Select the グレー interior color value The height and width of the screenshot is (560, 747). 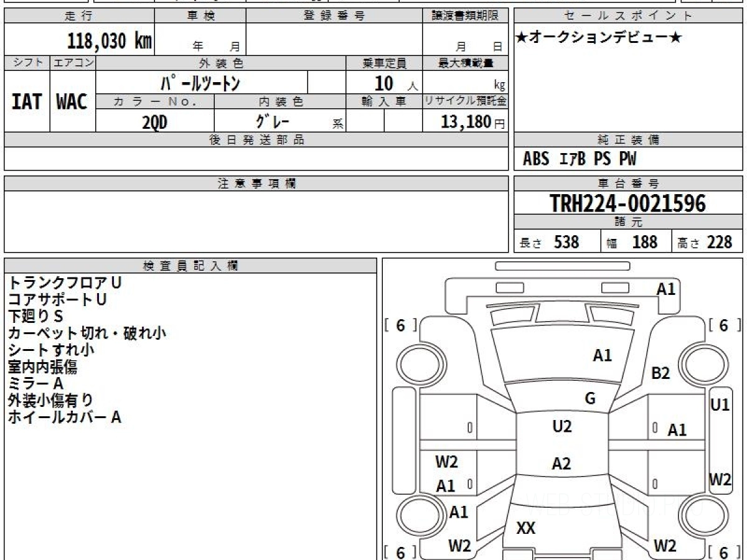click(273, 121)
